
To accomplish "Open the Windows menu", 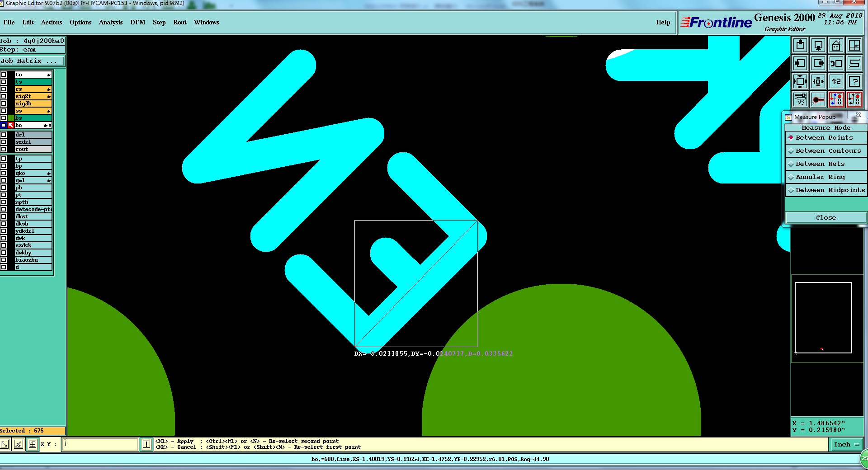I will (x=207, y=22).
